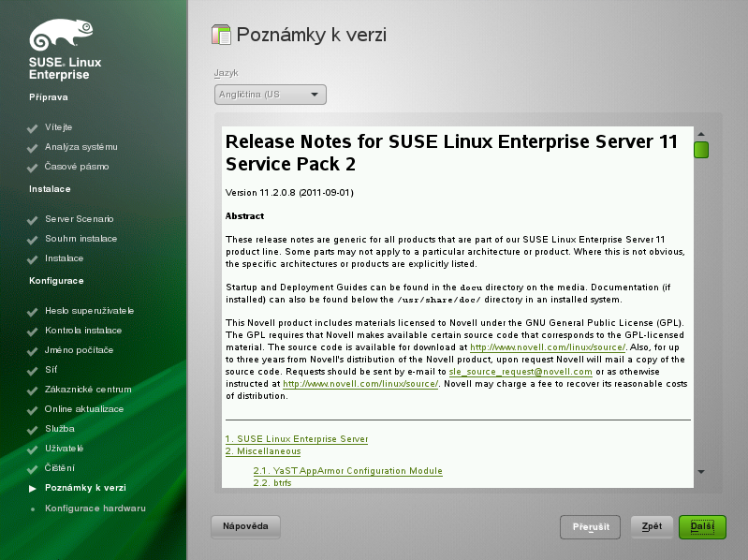Open the '1. SUSE Linux Enterprise Server' link

(x=297, y=439)
